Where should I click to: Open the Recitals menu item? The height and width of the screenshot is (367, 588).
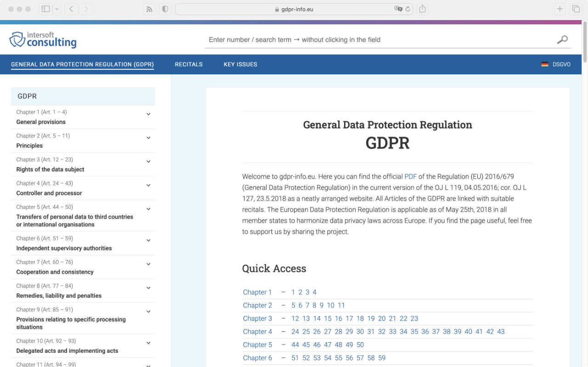pyautogui.click(x=189, y=65)
